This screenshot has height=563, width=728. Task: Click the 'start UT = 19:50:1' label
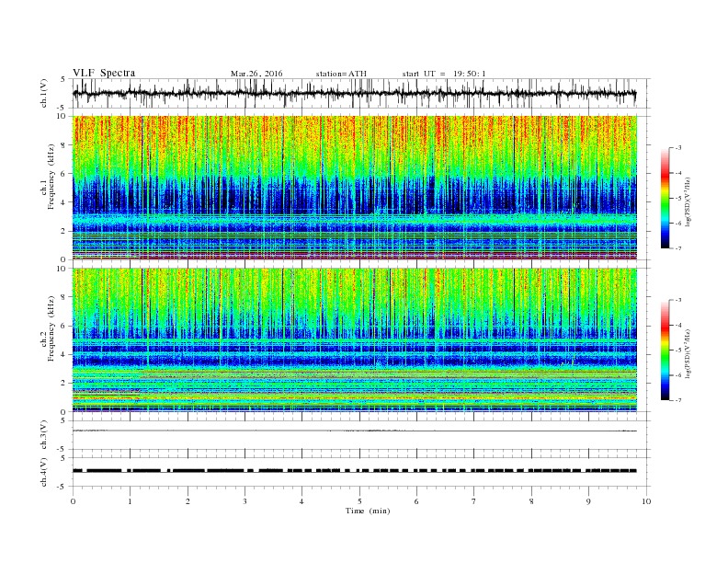pyautogui.click(x=444, y=74)
